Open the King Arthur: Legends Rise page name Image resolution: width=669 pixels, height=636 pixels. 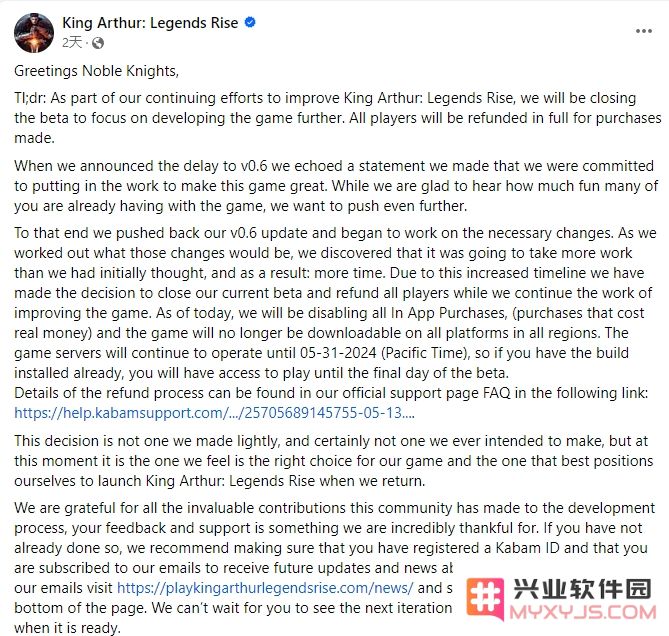pos(150,23)
